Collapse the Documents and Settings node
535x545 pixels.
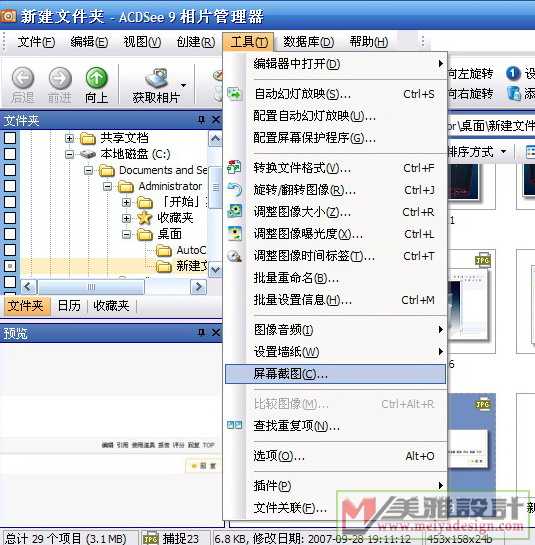coord(89,170)
